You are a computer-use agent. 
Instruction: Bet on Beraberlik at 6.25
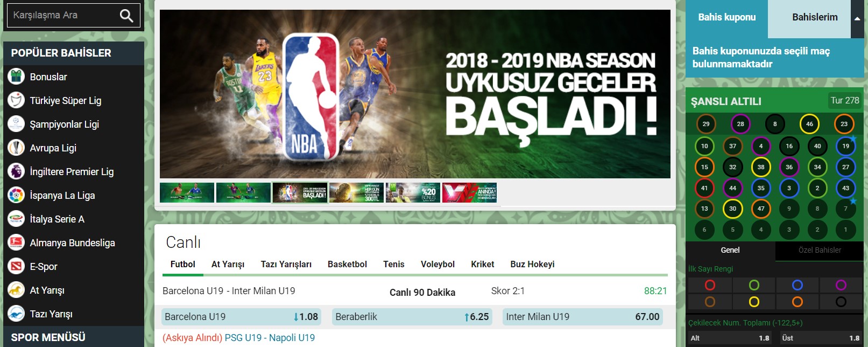point(412,317)
